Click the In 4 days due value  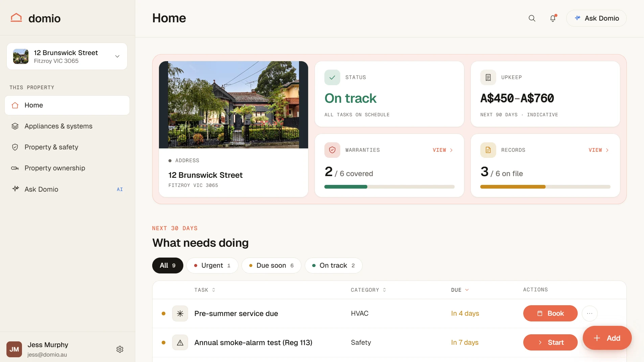[x=465, y=314]
